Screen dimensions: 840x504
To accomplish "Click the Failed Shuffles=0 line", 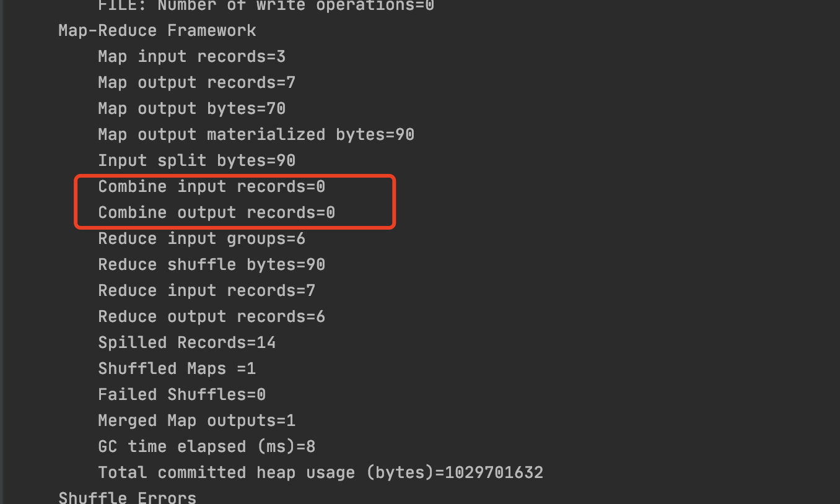I will point(182,394).
